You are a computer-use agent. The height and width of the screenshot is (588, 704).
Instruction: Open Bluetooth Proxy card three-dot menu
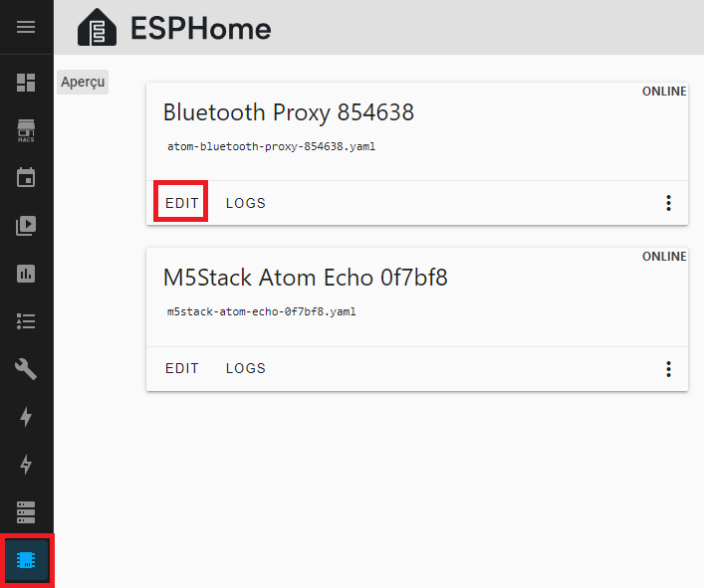pyautogui.click(x=668, y=203)
